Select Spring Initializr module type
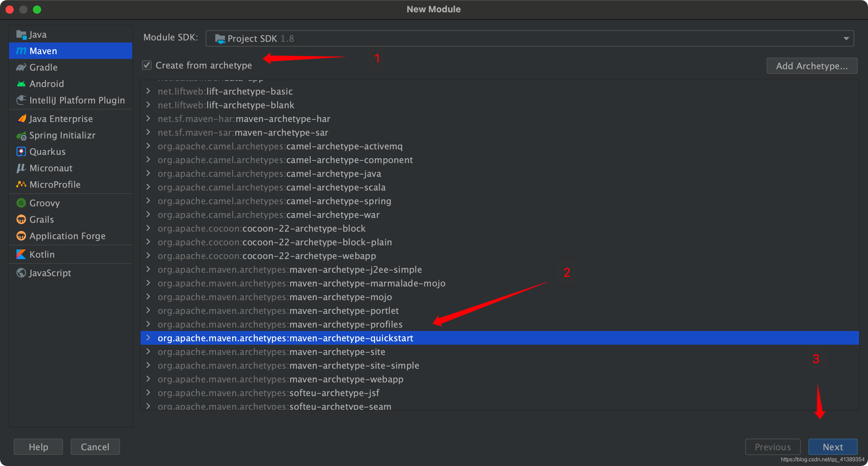 tap(71, 135)
